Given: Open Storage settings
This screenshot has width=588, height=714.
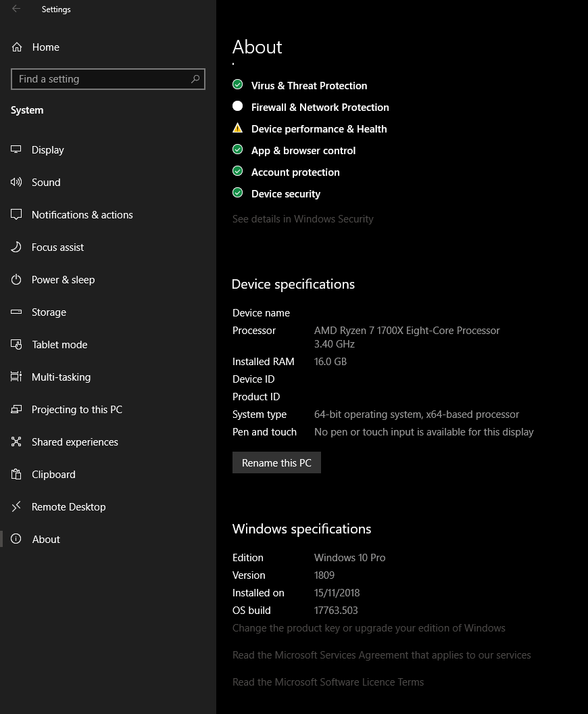Looking at the screenshot, I should [x=108, y=312].
